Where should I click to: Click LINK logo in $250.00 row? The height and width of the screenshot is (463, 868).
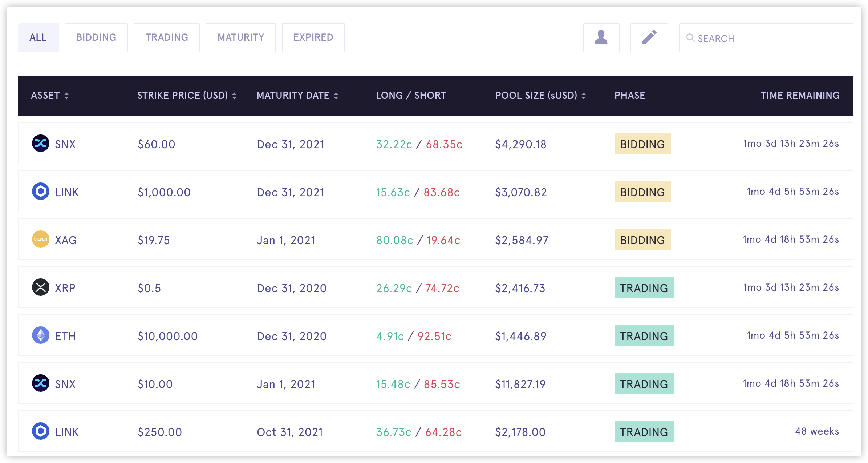click(x=41, y=431)
